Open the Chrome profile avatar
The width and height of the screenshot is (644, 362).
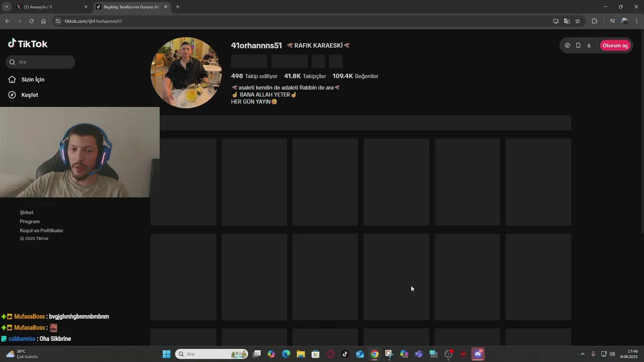624,21
